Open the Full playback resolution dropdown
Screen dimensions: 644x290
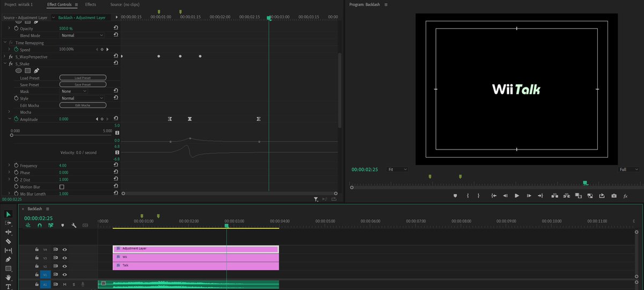click(x=630, y=169)
